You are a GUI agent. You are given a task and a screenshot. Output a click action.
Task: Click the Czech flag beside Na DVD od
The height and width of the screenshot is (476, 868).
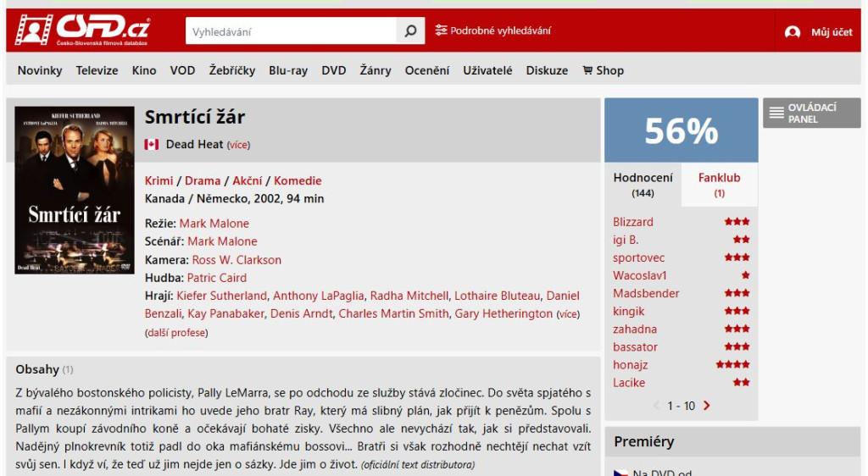coord(620,473)
